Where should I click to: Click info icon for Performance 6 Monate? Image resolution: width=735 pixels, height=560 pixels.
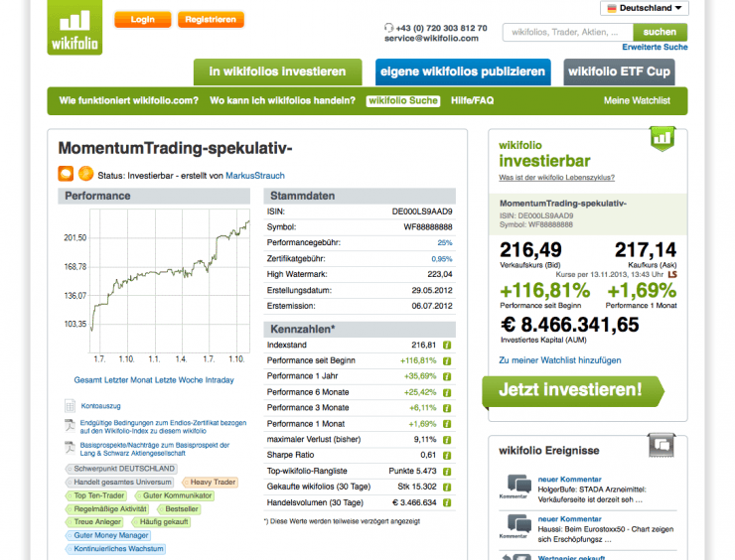tap(447, 393)
